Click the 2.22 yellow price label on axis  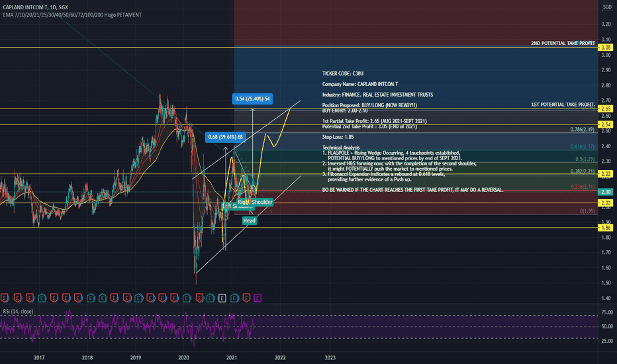[606, 174]
